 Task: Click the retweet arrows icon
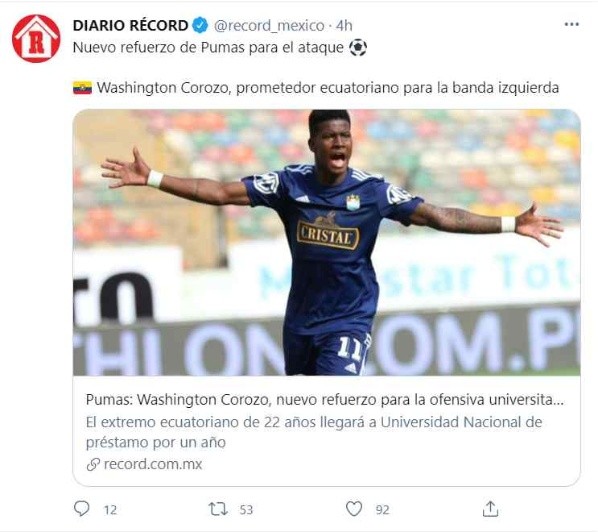218,509
